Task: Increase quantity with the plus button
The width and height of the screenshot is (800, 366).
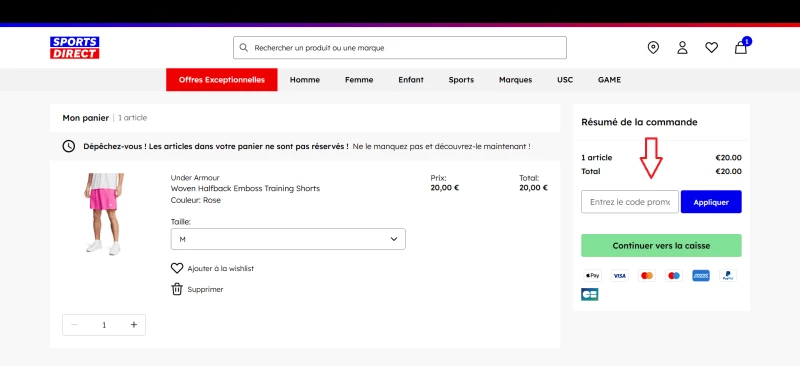Action: click(x=134, y=325)
